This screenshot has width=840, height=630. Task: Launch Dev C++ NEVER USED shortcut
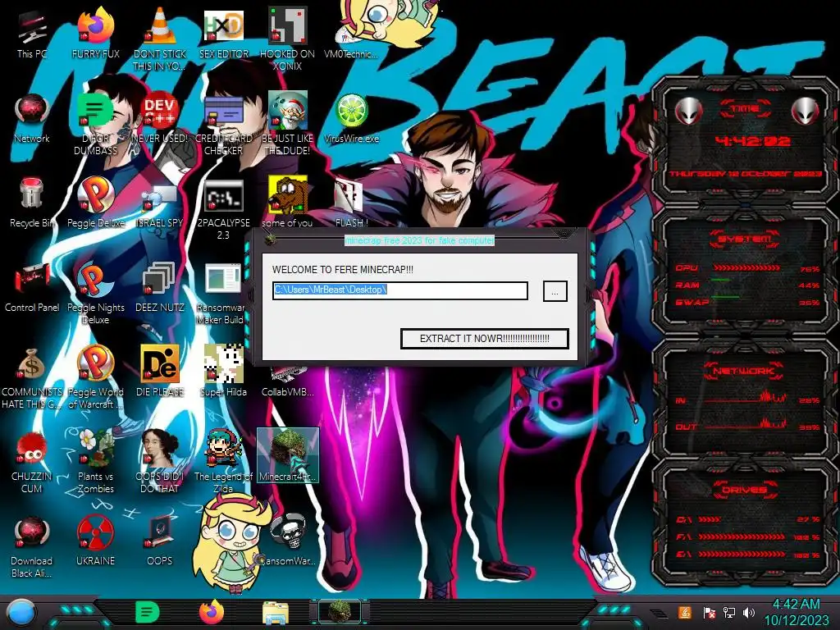tap(160, 118)
